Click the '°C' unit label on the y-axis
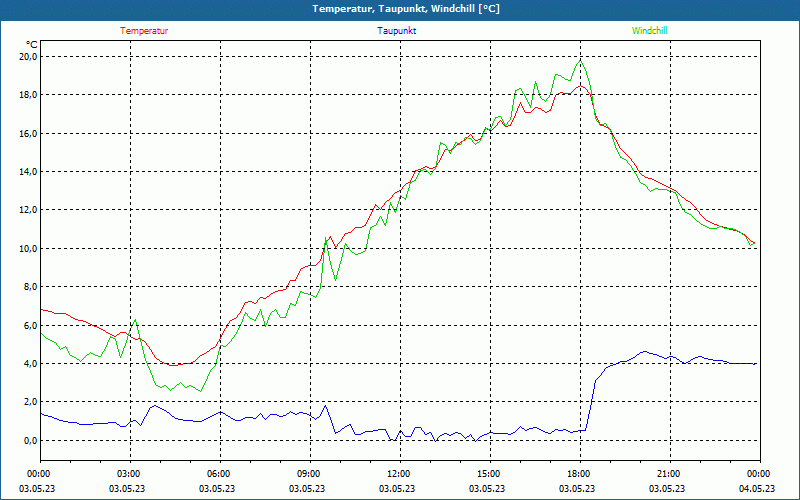 (x=32, y=45)
